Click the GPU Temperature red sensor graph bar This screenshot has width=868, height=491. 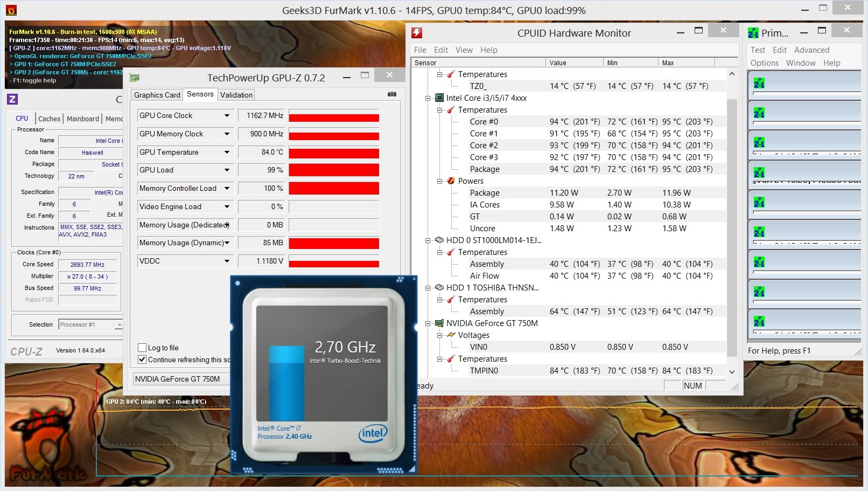coord(334,153)
